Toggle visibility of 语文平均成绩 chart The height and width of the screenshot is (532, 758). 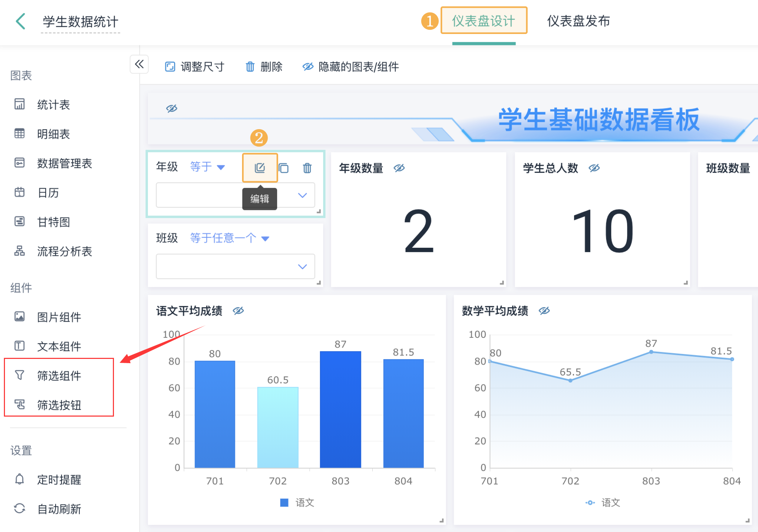[238, 311]
